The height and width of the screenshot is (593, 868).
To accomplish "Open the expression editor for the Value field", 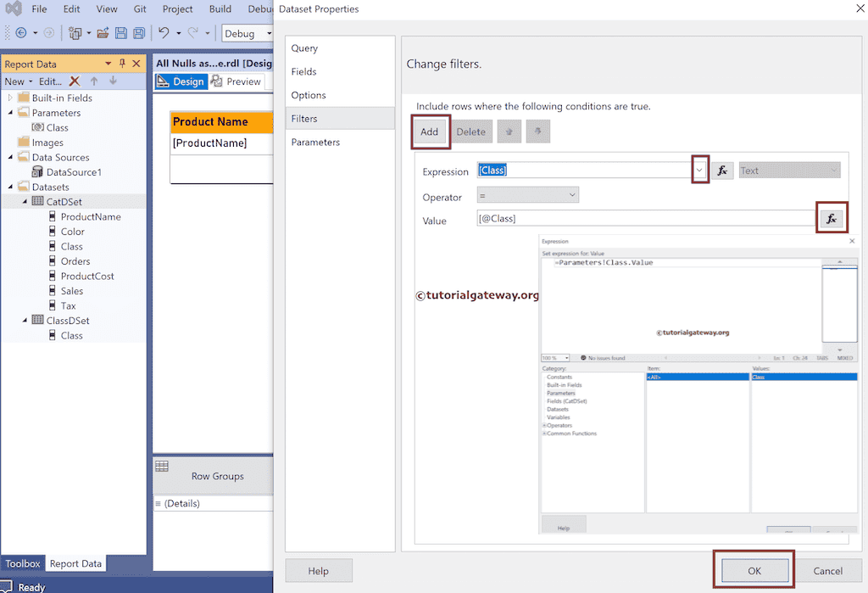I will pos(832,217).
